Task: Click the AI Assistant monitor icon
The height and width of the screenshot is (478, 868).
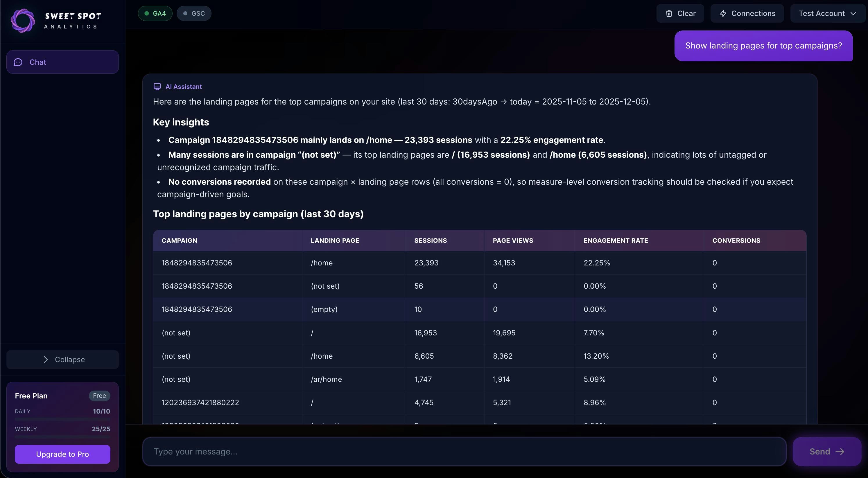Action: (157, 87)
